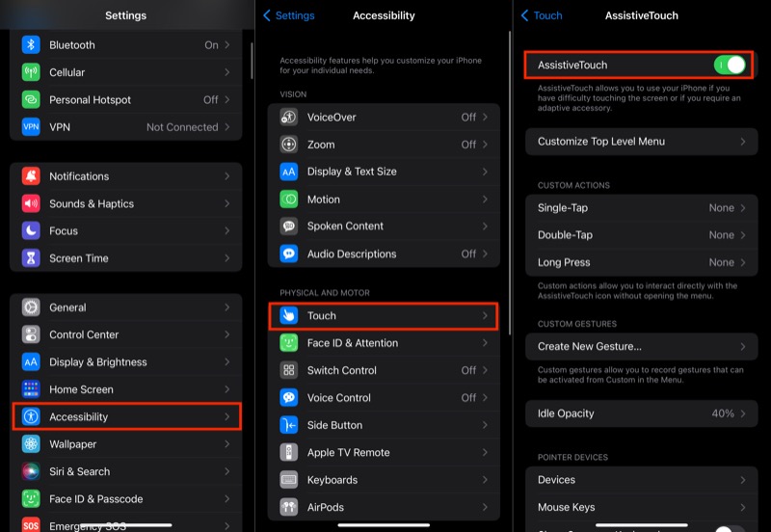Tap the Notifications bell icon

click(x=32, y=176)
